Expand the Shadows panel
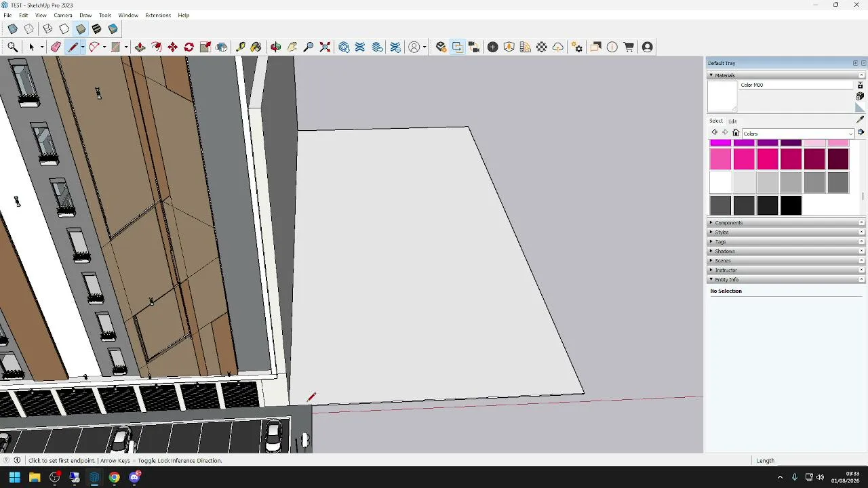This screenshot has height=488, width=868. (787, 251)
